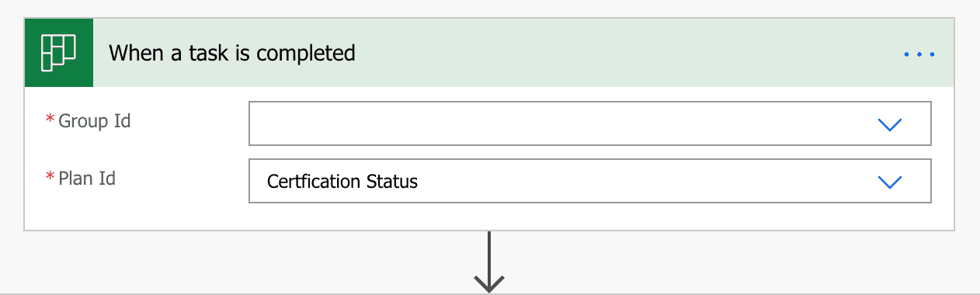This screenshot has height=295, width=980.
Task: Click the green Planner connector icon
Action: (59, 53)
